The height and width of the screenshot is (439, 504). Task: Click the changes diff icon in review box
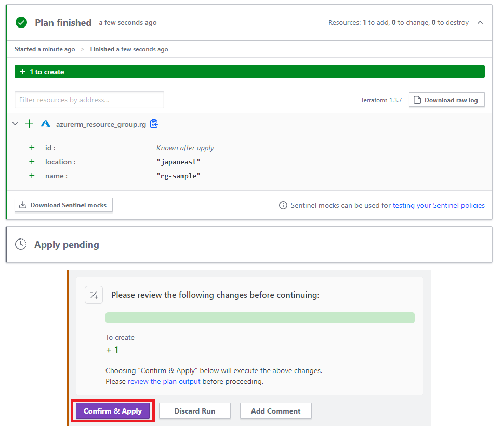pos(94,295)
